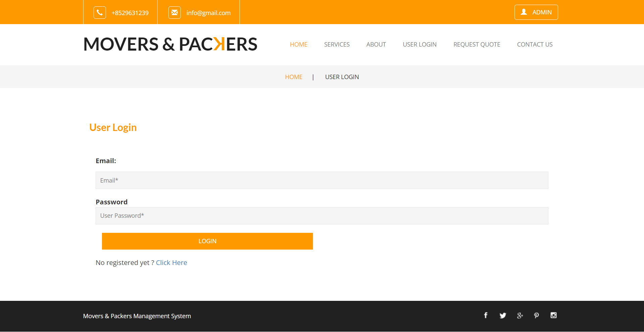
Task: Click the MOVERS & PACKERS logo
Action: pos(170,44)
